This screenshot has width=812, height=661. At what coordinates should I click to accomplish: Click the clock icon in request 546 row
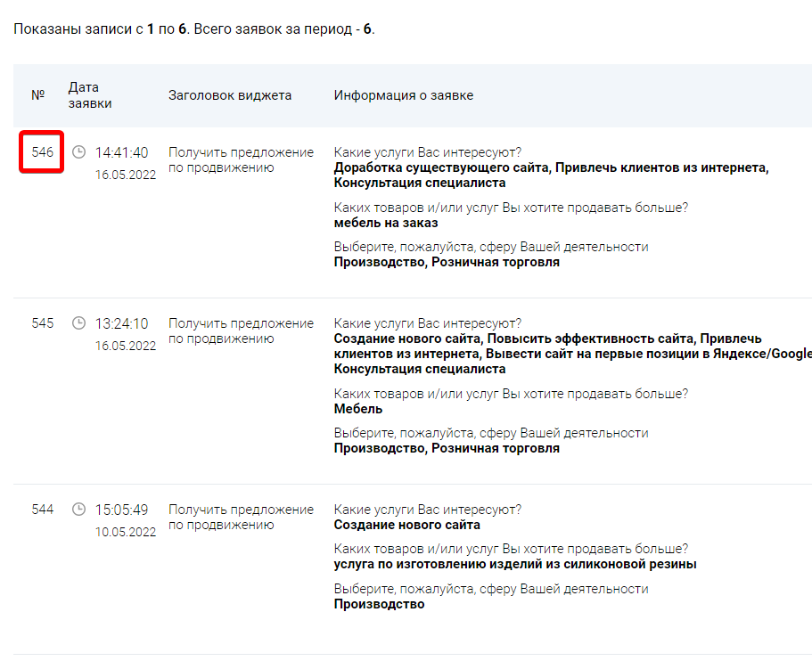pos(78,152)
